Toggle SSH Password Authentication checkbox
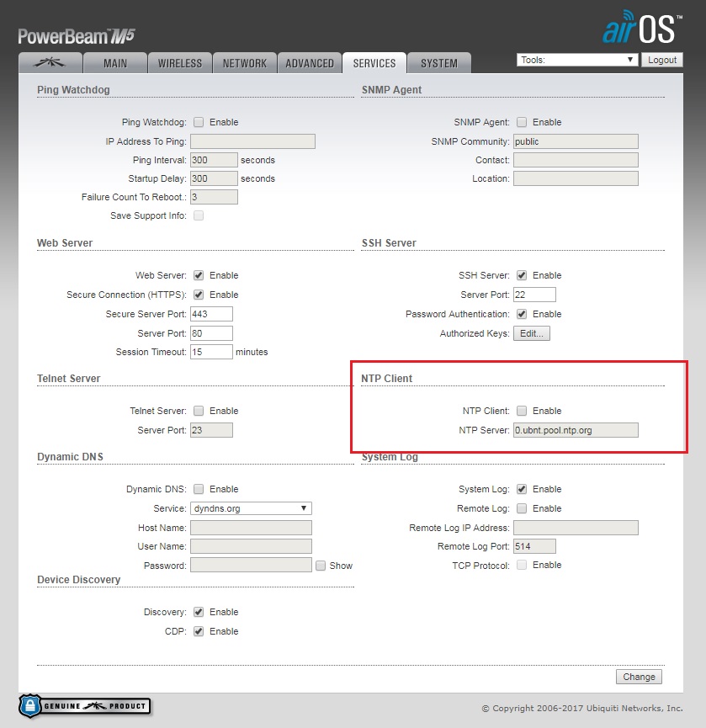Screen dimensions: 706x728 522,314
